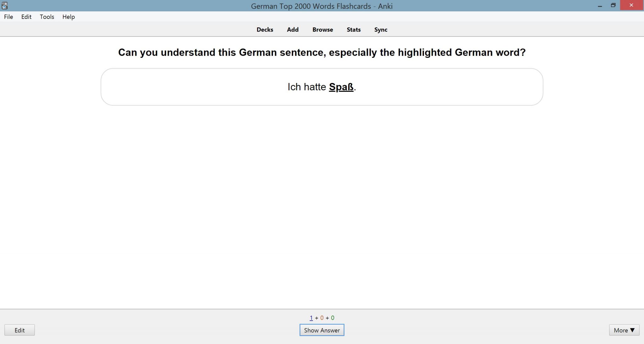This screenshot has width=644, height=344.
Task: Click the highlighted word Spaß on the card
Action: pos(341,87)
